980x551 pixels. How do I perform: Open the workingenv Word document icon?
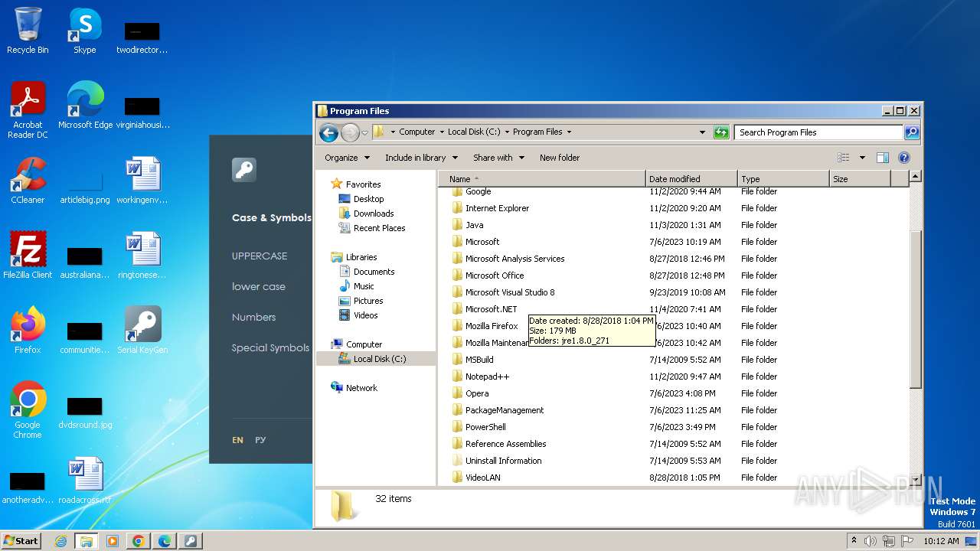142,181
